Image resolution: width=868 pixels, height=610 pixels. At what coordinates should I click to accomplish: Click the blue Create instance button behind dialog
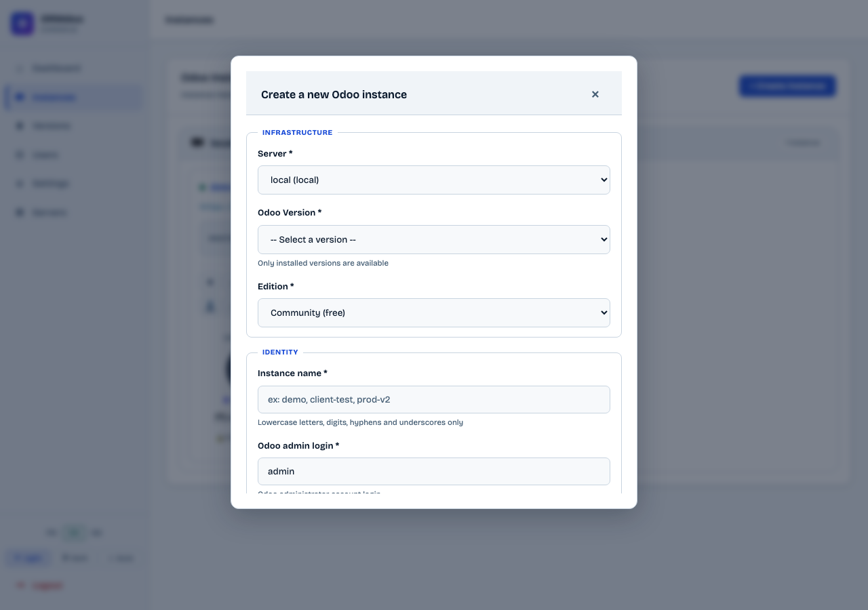(x=787, y=86)
